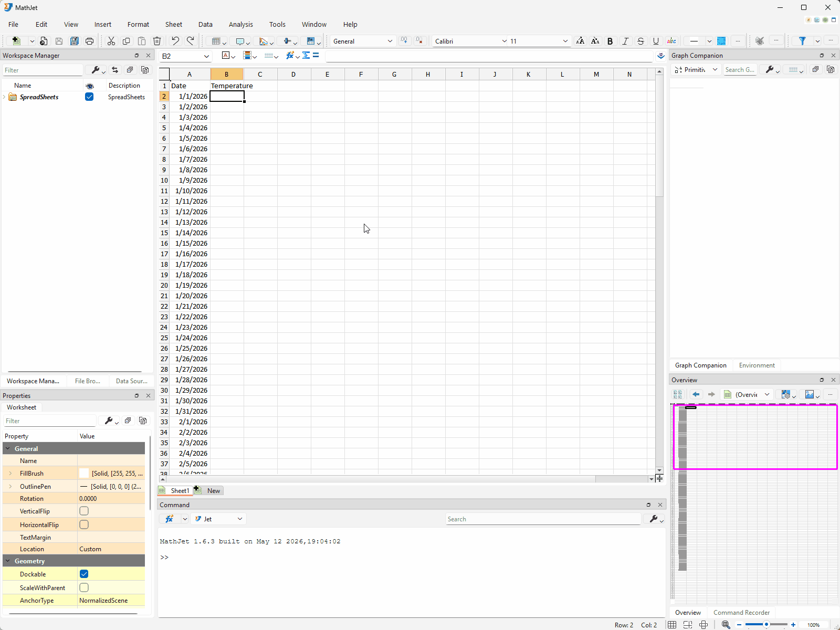This screenshot has width=840, height=630.
Task: Click the Redo arrow icon
Action: (191, 41)
